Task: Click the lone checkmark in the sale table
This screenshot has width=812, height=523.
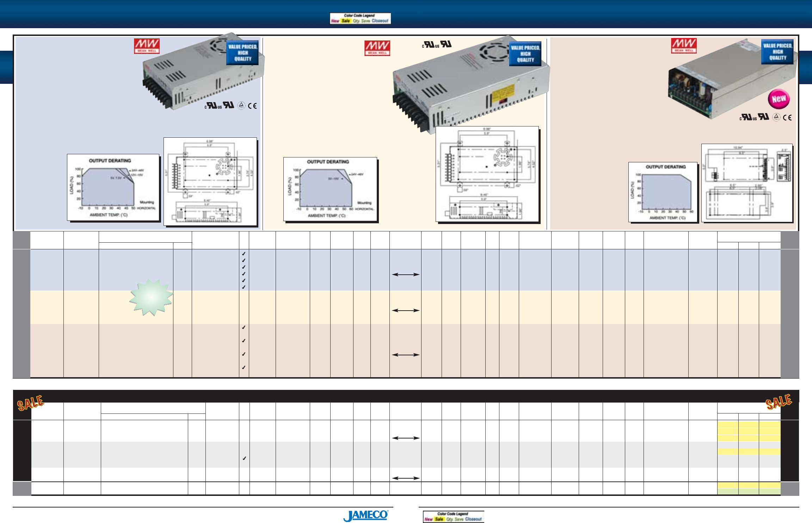Action: [244, 458]
